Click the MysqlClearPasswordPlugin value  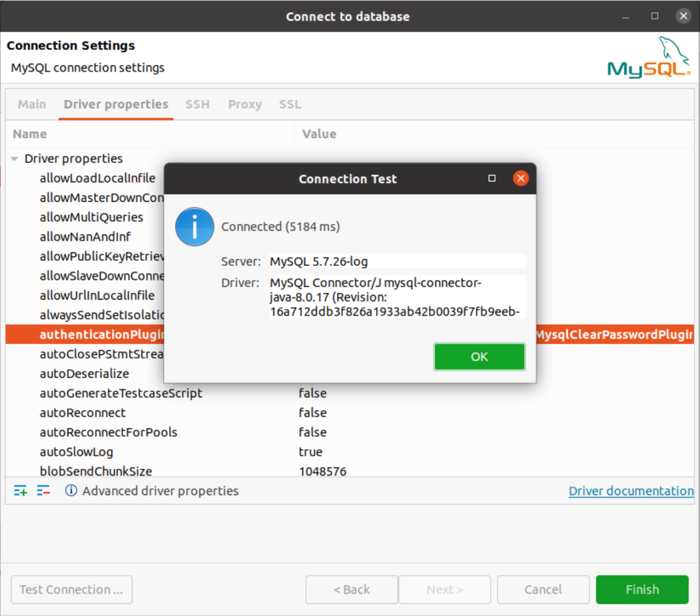coord(614,334)
